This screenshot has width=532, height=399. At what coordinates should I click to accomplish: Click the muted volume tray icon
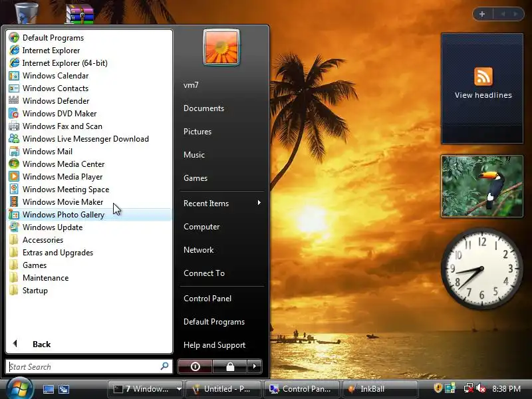click(x=481, y=388)
